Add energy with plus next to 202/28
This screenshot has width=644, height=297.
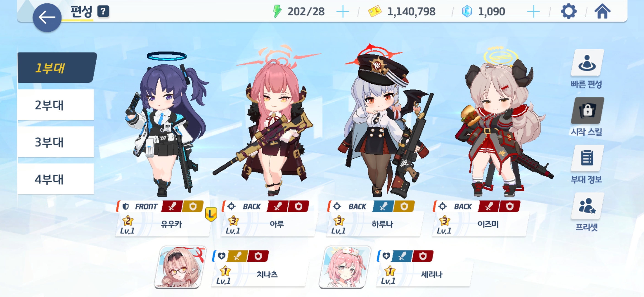(343, 12)
